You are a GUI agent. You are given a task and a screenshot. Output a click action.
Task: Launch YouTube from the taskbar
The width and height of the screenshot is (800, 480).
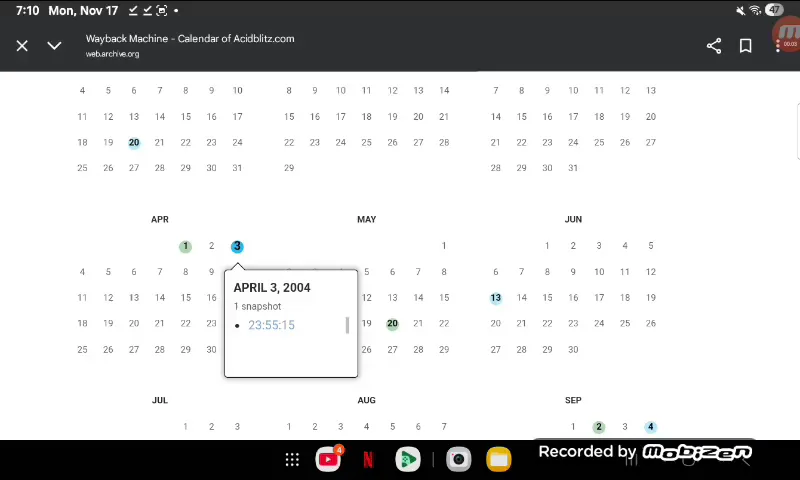point(328,459)
